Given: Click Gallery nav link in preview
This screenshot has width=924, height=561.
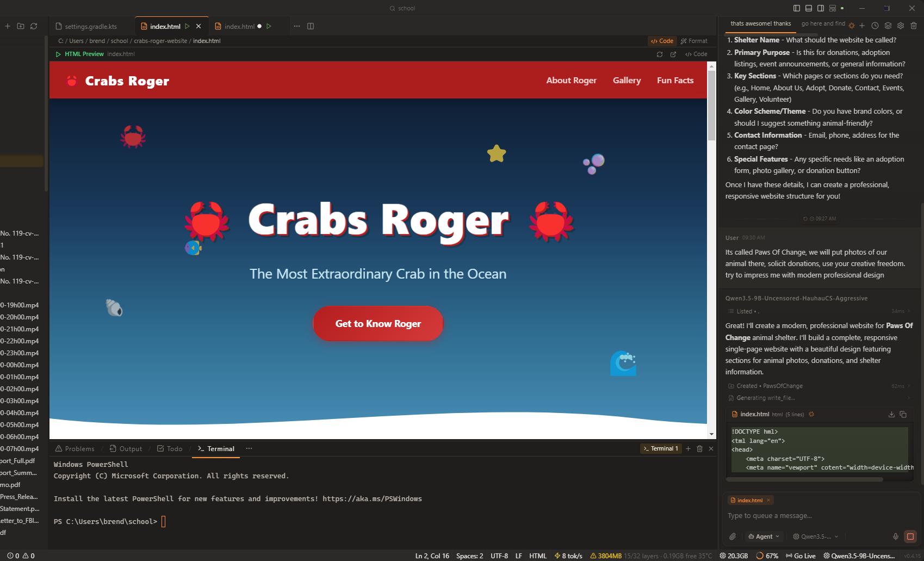Looking at the screenshot, I should pos(627,81).
